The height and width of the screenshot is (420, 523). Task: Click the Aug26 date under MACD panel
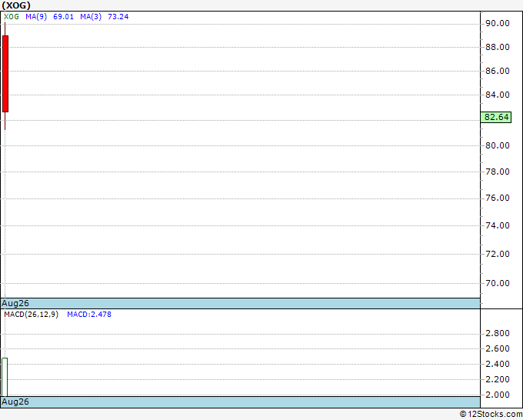[15, 402]
